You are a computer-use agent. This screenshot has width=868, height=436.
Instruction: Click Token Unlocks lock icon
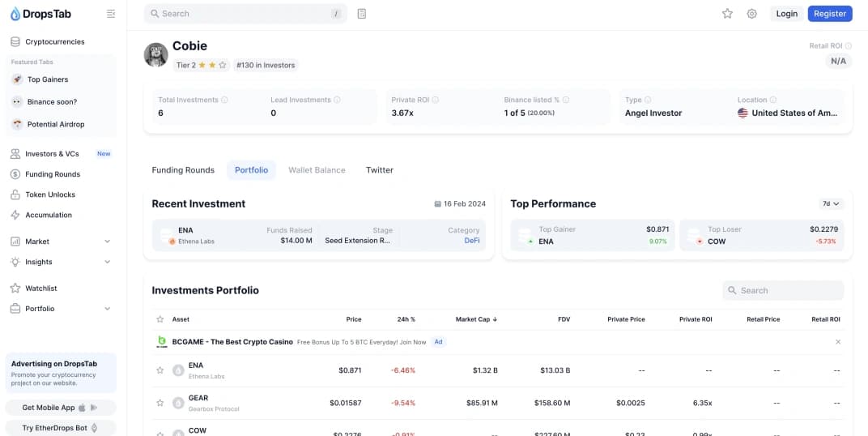pyautogui.click(x=15, y=194)
